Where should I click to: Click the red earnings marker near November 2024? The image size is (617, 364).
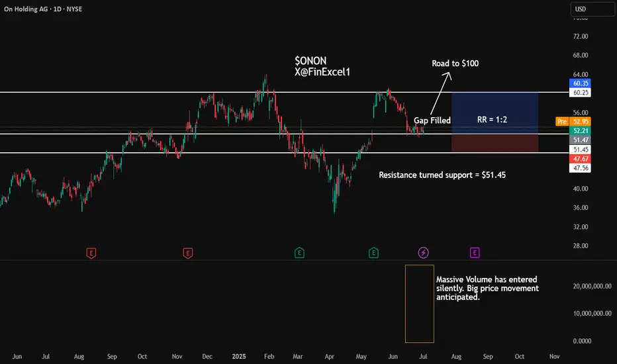[x=188, y=253]
